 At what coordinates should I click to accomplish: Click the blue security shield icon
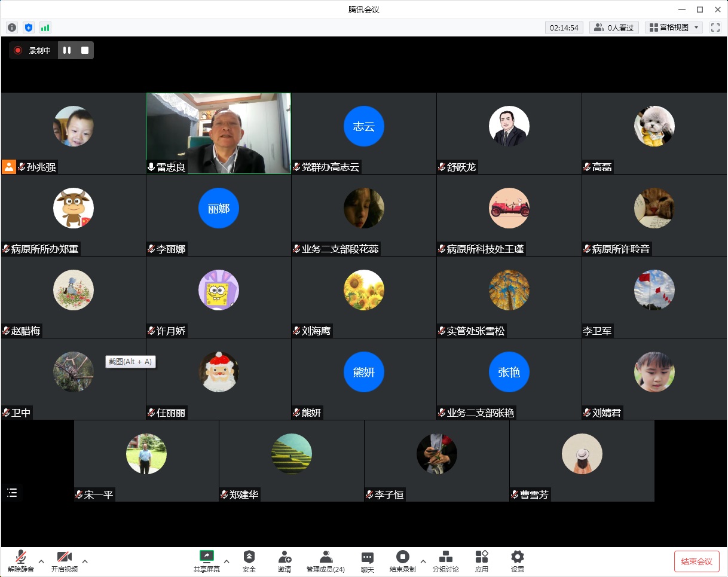point(29,28)
